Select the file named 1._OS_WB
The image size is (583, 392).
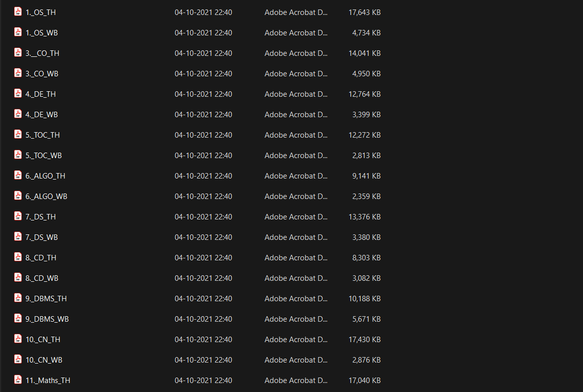click(x=41, y=33)
